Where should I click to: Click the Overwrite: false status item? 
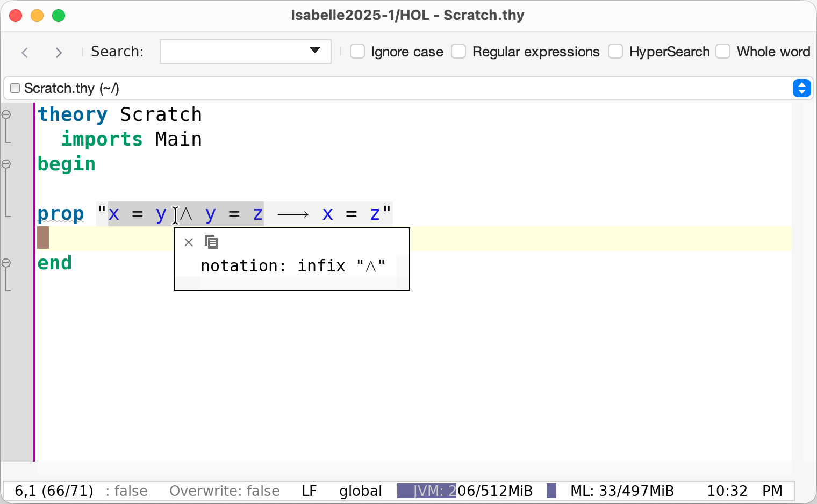click(224, 491)
